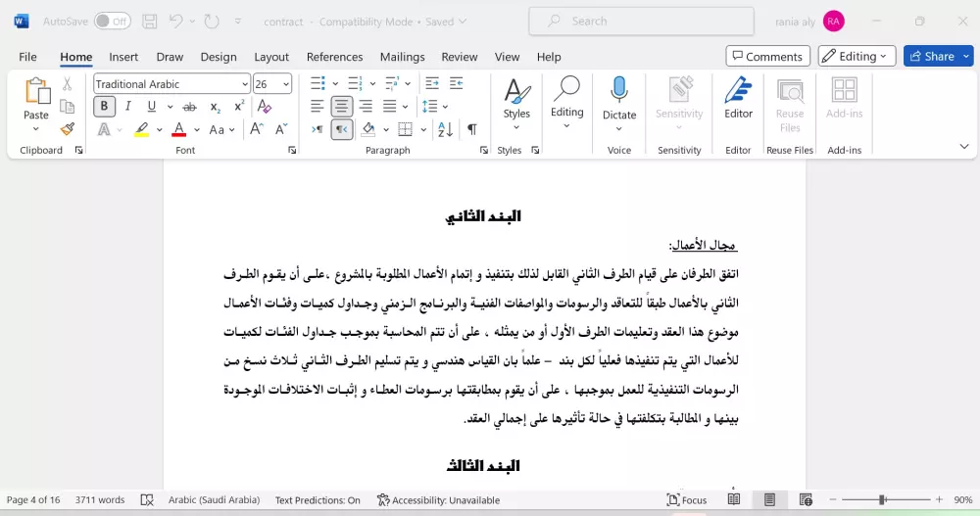Apply subscript formatting

coord(215,107)
